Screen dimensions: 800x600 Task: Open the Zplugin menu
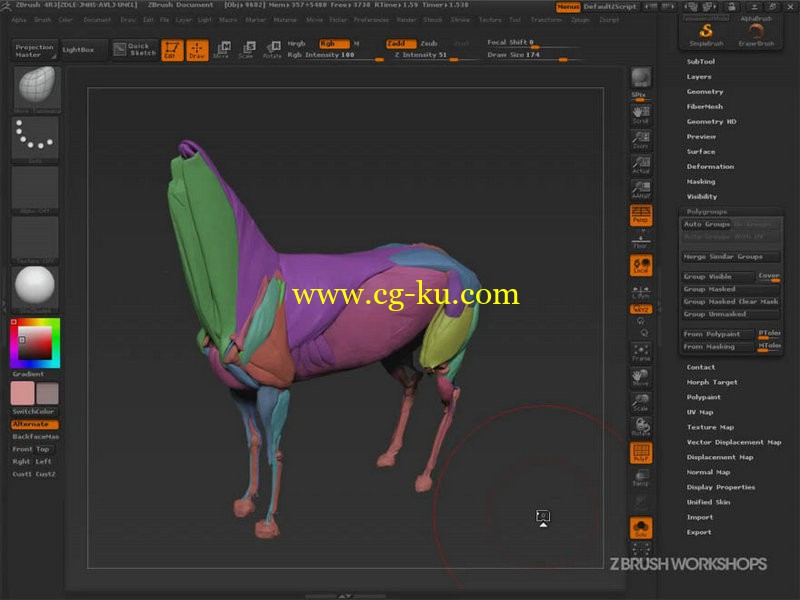click(580, 20)
